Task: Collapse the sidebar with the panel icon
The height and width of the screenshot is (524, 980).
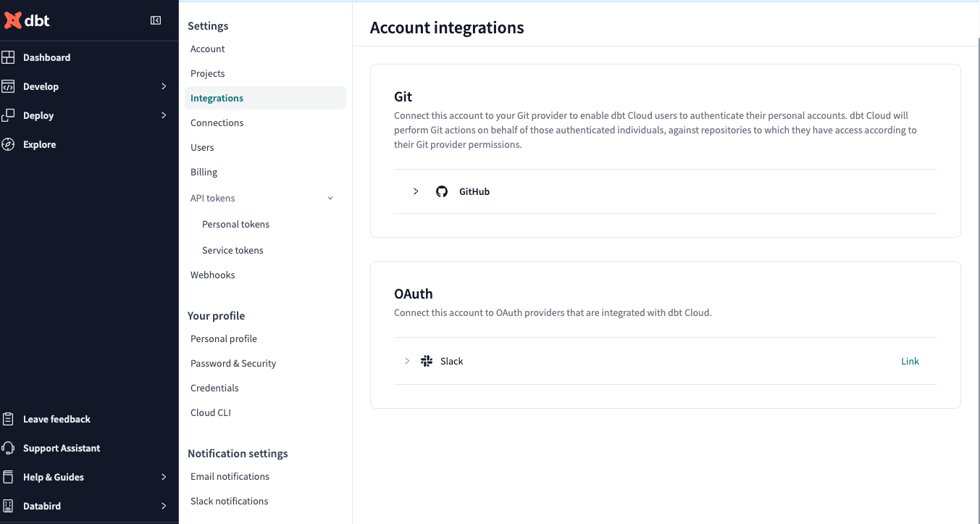Action: (156, 20)
